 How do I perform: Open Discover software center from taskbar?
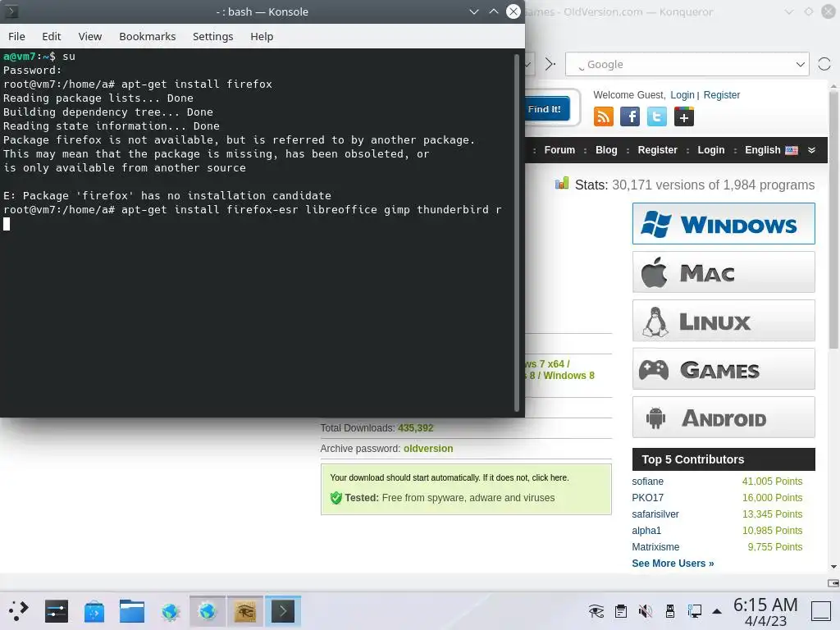click(x=94, y=610)
